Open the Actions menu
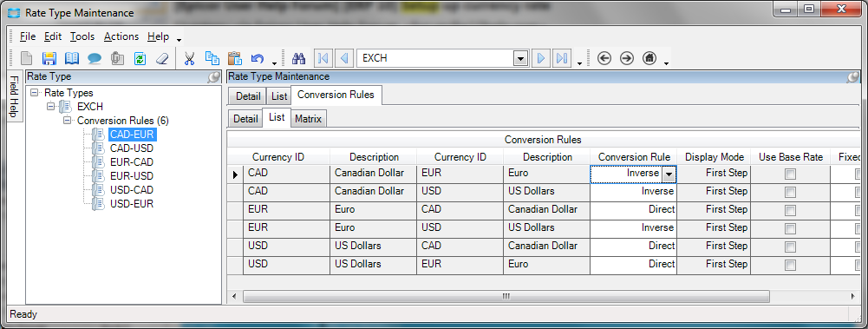This screenshot has height=329, width=868. [121, 36]
